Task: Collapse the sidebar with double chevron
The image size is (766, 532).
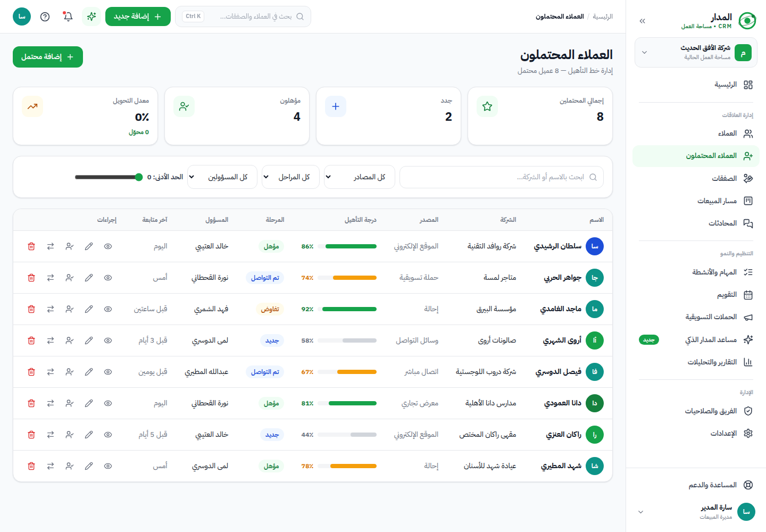Action: (643, 21)
